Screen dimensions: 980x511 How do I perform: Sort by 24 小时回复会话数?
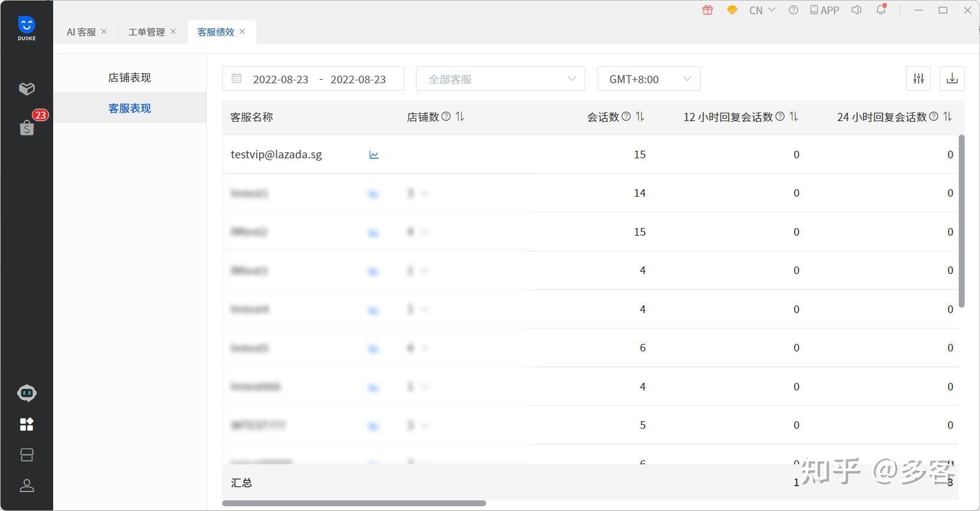(x=948, y=116)
